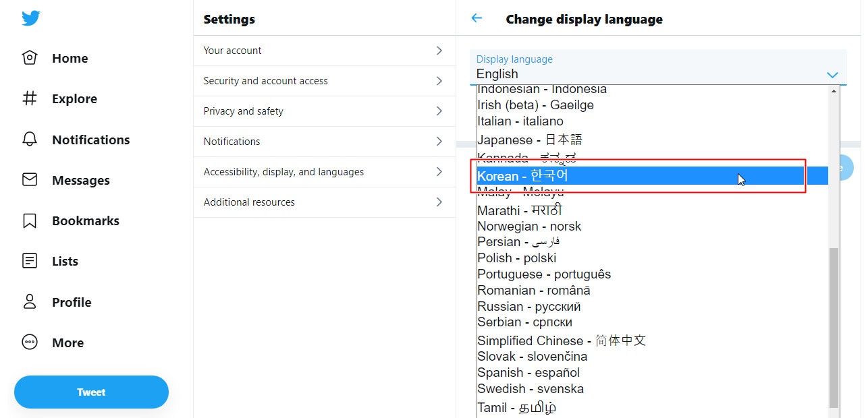
Task: Open the Bookmarks sidebar label
Action: pyautogui.click(x=86, y=220)
